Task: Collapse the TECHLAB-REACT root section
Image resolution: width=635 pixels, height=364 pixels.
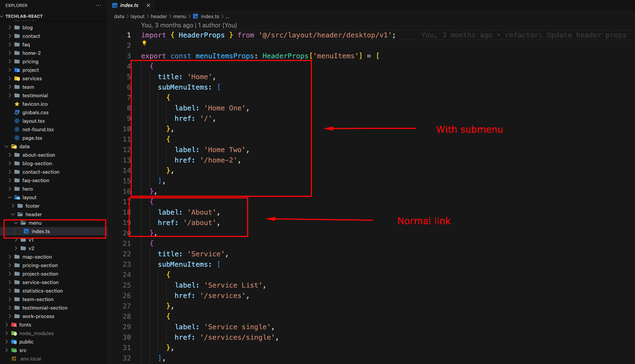Action: pyautogui.click(x=2, y=16)
